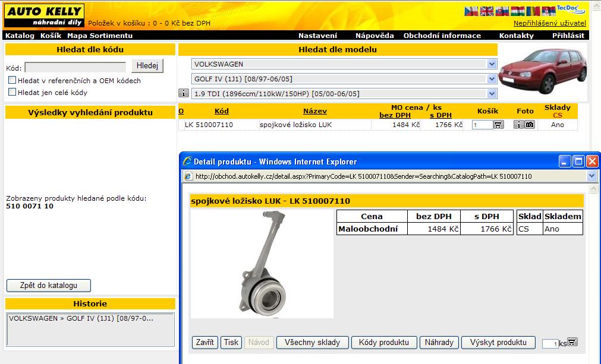Image resolution: width=601 pixels, height=364 pixels.
Task: Click the 'Všechny sklady' button
Action: pos(312,342)
